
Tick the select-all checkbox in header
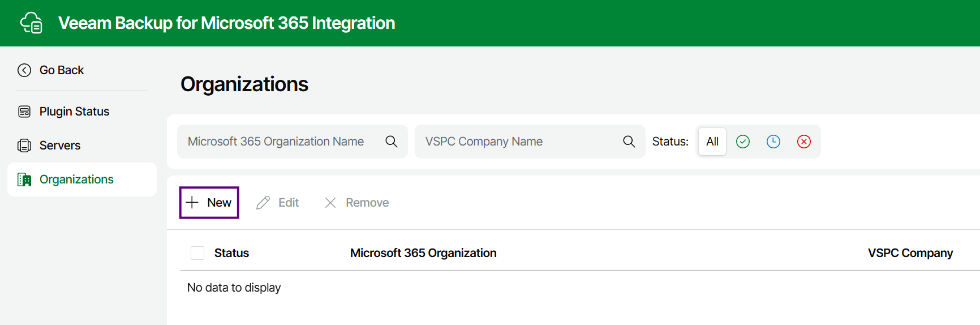coord(197,253)
